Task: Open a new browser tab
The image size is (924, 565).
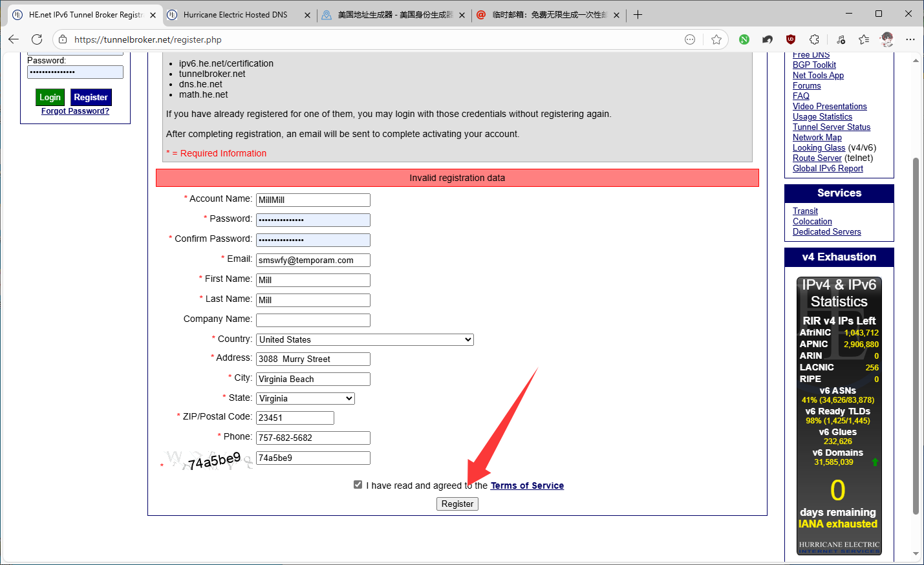Action: pyautogui.click(x=638, y=14)
